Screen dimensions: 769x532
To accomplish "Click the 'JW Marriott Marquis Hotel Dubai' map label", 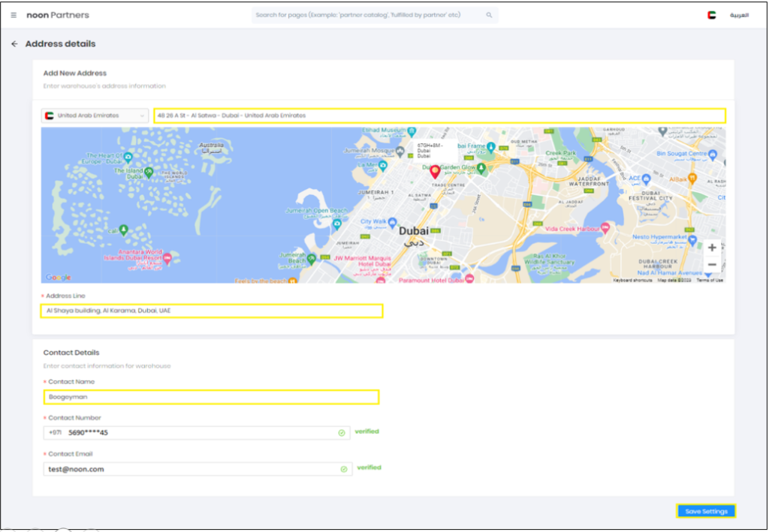I will 363,261.
